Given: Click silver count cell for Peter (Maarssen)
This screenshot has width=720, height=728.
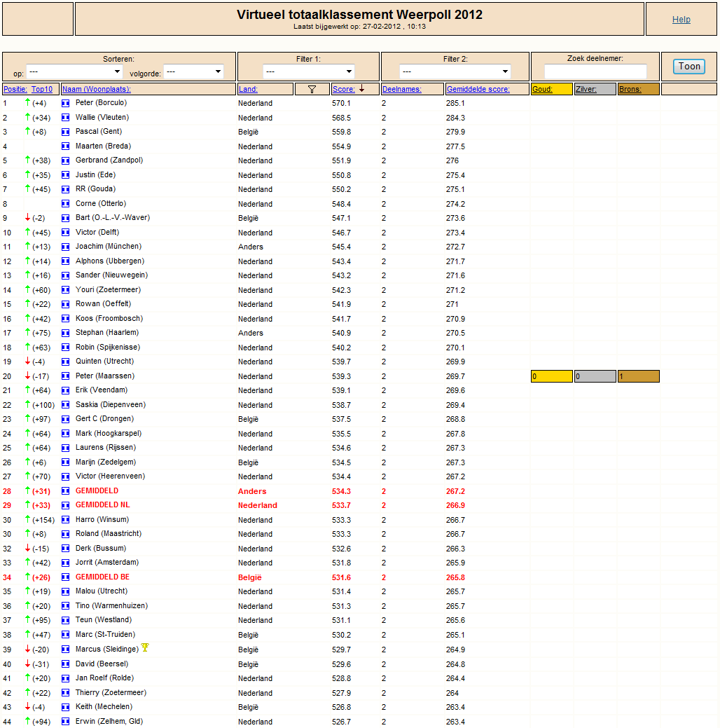Looking at the screenshot, I should click(x=595, y=376).
